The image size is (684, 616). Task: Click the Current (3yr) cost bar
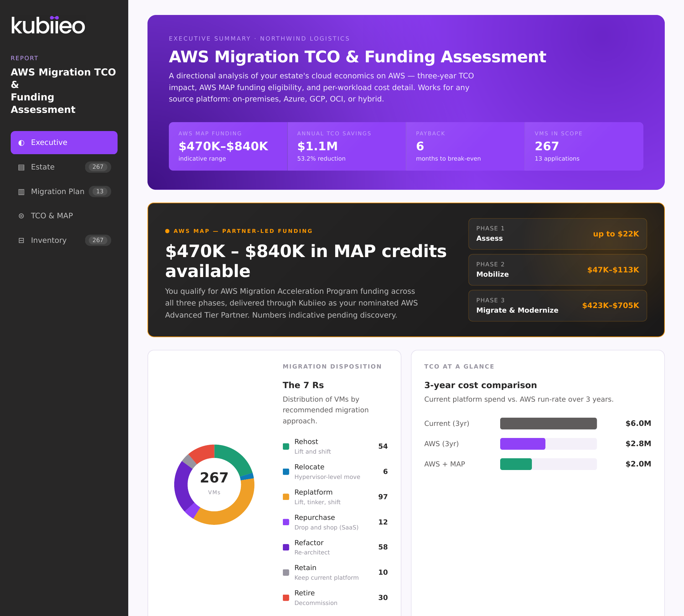tap(549, 424)
